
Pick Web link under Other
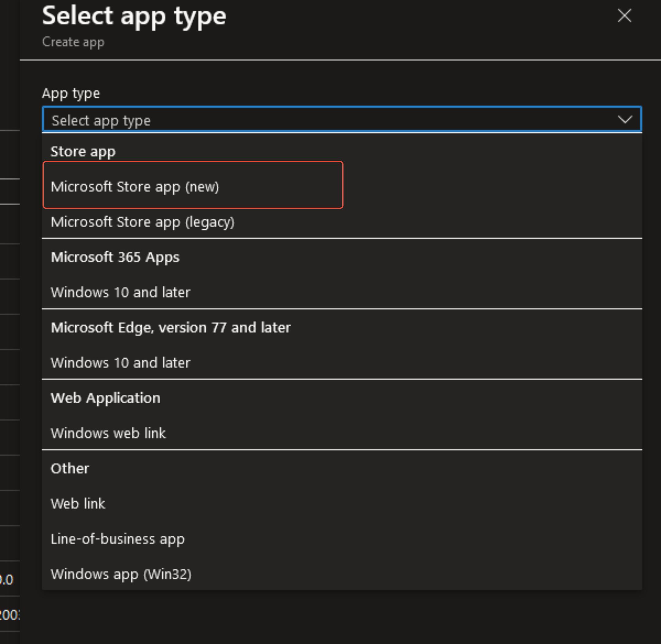(78, 503)
